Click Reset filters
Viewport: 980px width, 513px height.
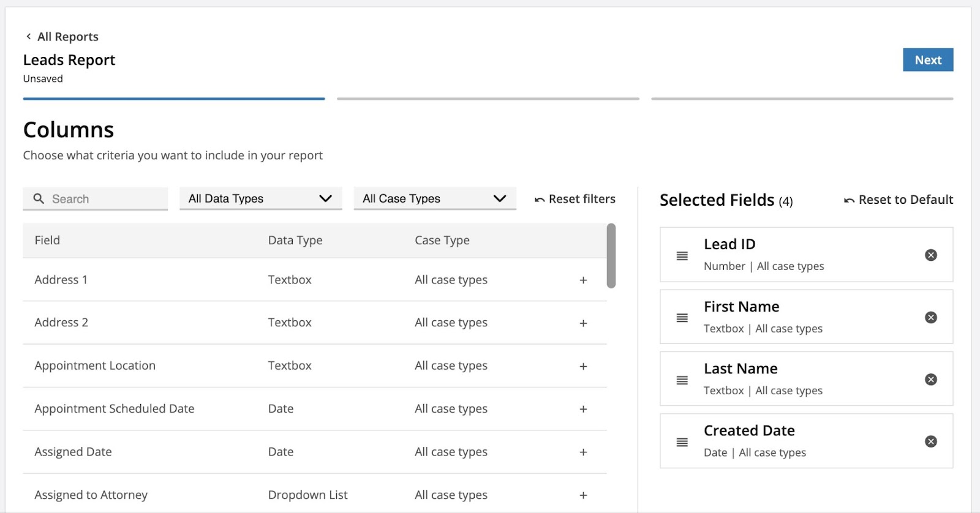(575, 200)
